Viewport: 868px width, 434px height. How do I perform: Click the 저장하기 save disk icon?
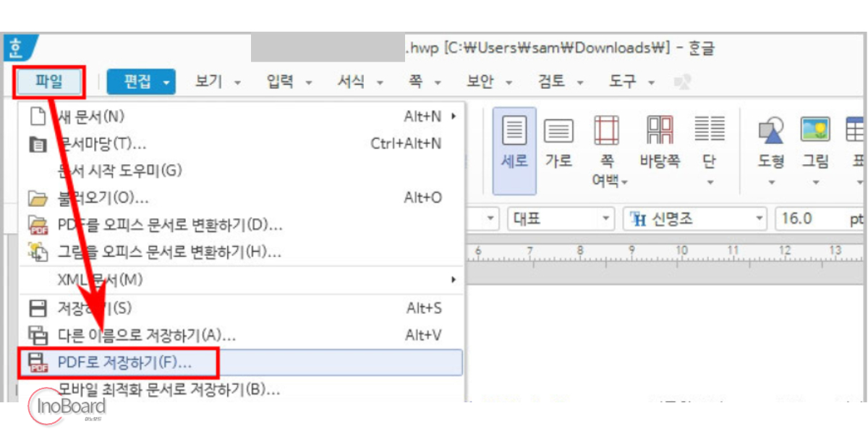pos(37,308)
